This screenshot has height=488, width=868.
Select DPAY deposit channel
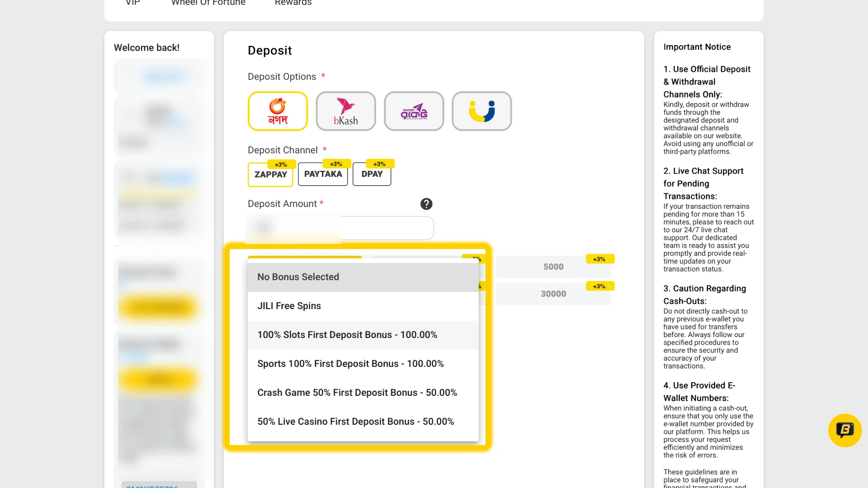pos(372,174)
